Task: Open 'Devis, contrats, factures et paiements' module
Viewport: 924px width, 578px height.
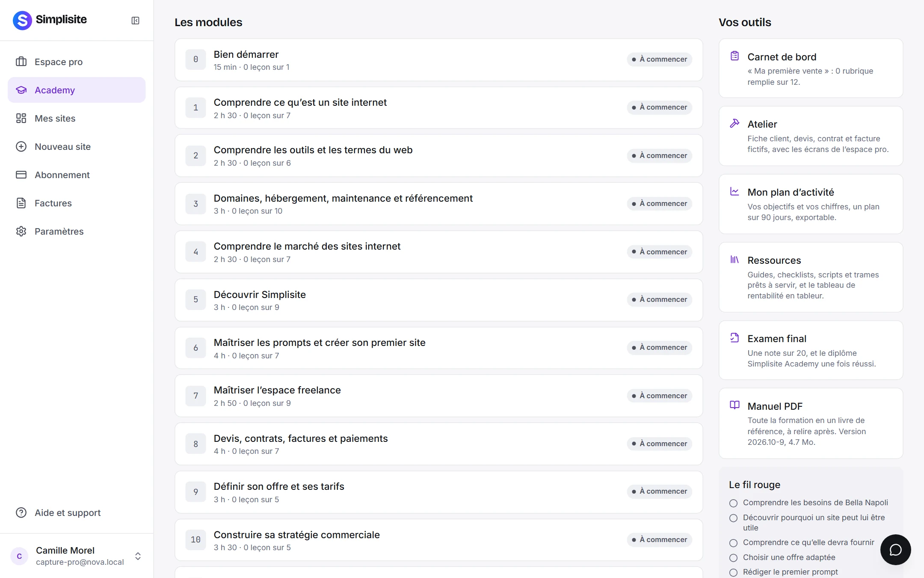Action: (x=438, y=444)
